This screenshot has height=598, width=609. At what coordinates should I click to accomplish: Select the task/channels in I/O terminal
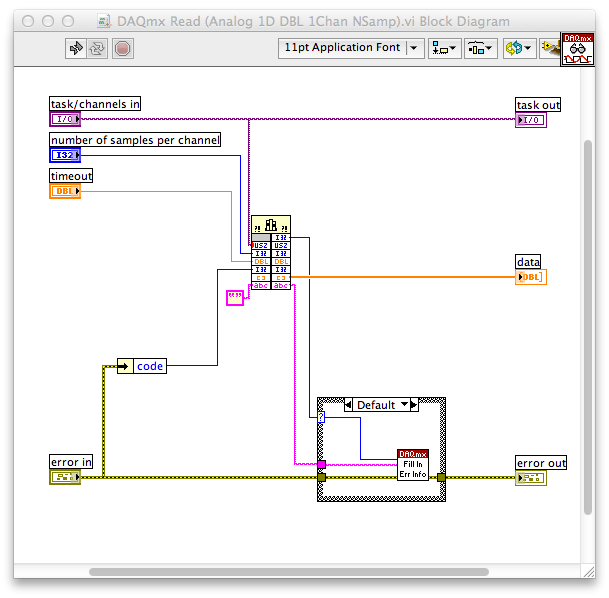[65, 119]
